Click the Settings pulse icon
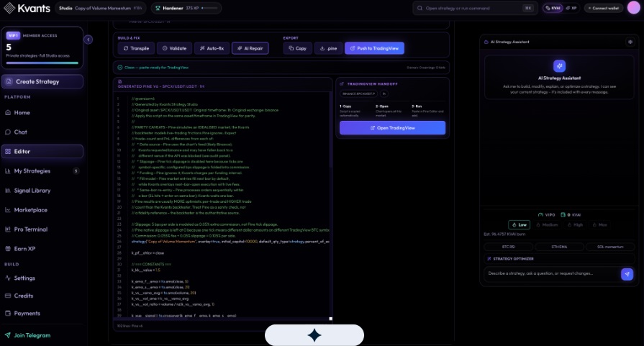644x346 pixels. (x=8, y=278)
